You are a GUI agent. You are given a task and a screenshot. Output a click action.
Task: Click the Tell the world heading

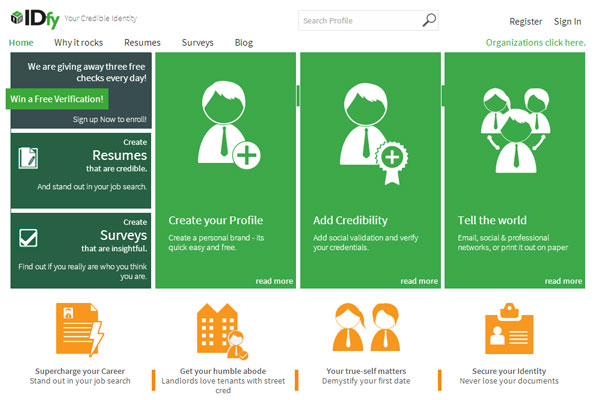[492, 220]
